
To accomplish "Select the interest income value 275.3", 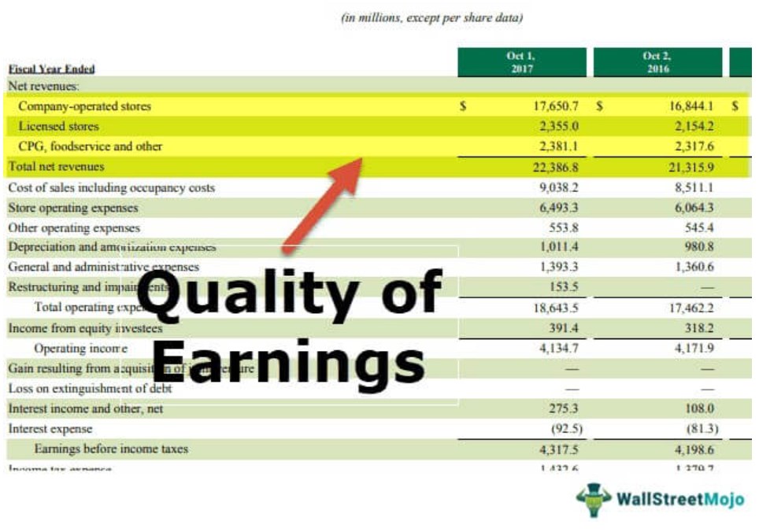I will click(x=564, y=408).
